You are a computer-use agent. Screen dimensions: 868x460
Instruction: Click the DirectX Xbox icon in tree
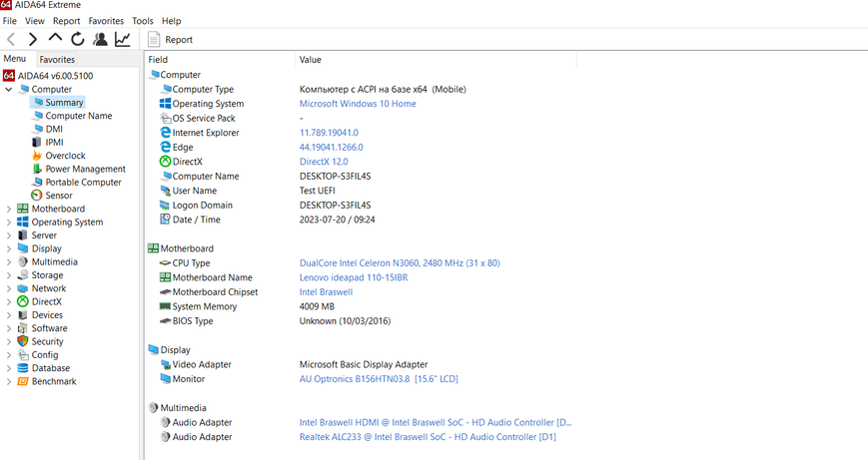(x=23, y=301)
